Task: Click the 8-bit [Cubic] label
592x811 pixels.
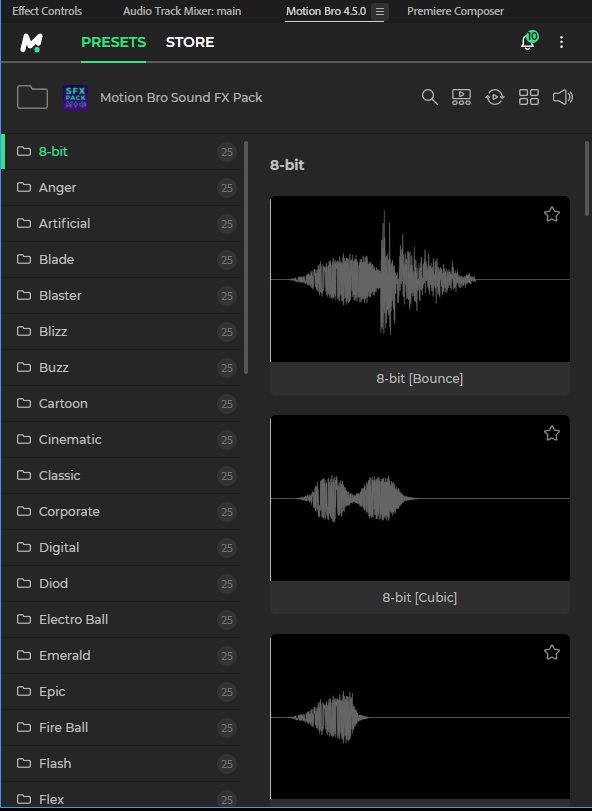Action: click(420, 597)
